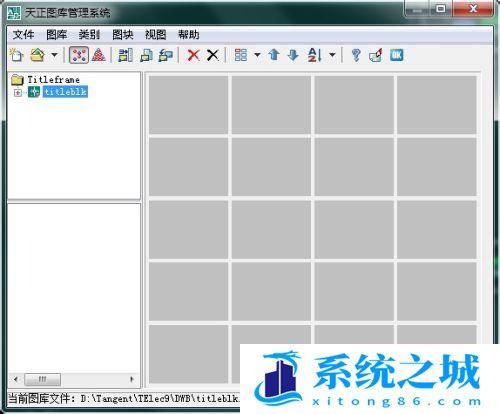Click the question mark help icon

(356, 55)
